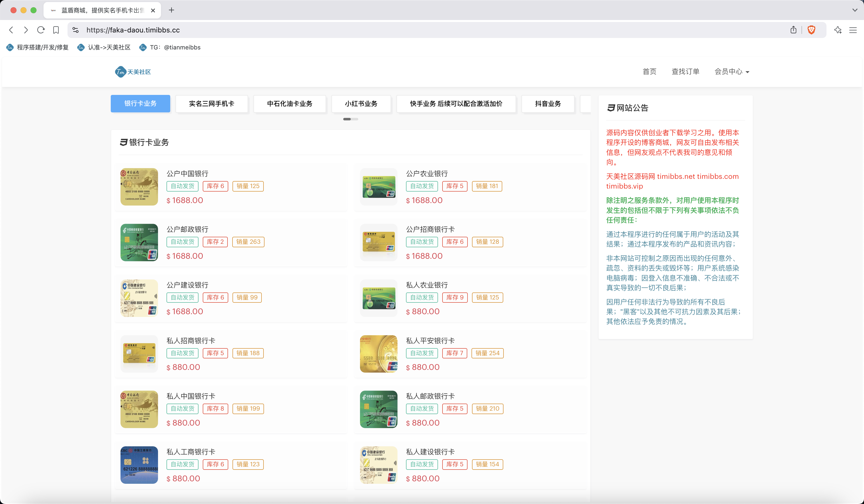Go forward with the browser forward arrow
The width and height of the screenshot is (864, 504).
[x=26, y=30]
